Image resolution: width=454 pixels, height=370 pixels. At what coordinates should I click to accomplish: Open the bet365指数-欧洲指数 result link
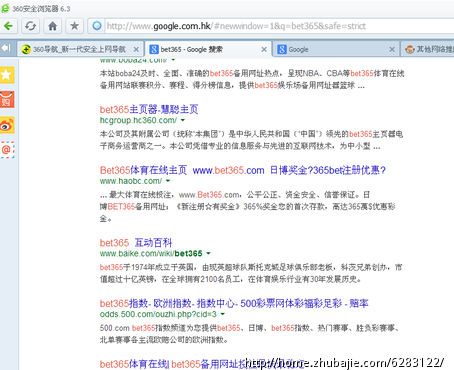(234, 303)
